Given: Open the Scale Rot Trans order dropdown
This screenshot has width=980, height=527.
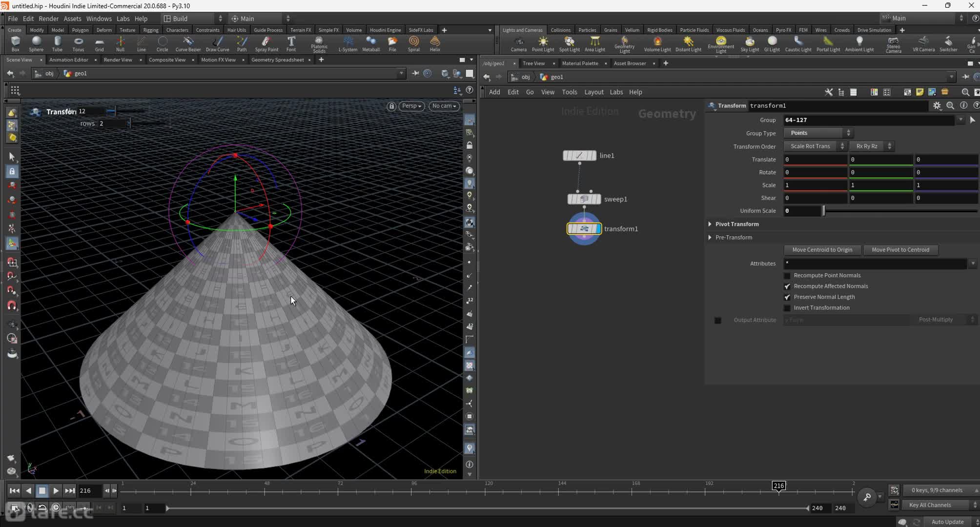Looking at the screenshot, I should [x=816, y=146].
